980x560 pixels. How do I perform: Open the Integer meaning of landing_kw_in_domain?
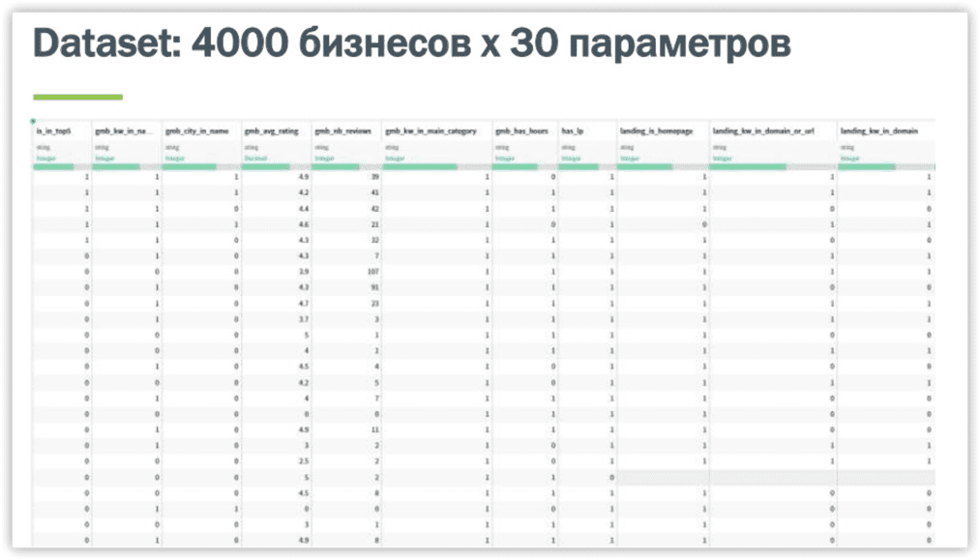[x=850, y=158]
